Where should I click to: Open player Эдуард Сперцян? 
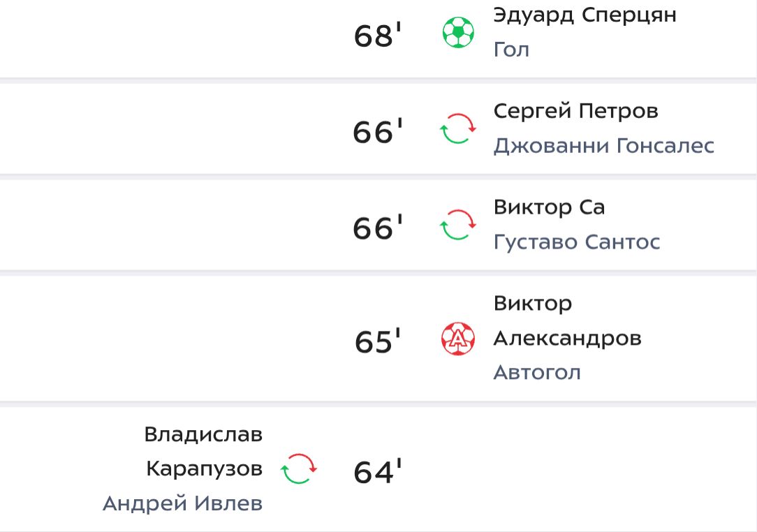click(585, 15)
